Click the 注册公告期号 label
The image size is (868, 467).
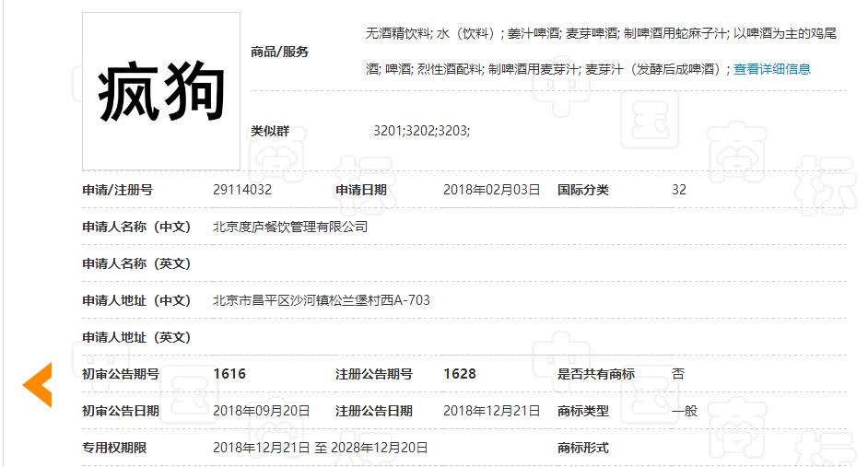(374, 374)
